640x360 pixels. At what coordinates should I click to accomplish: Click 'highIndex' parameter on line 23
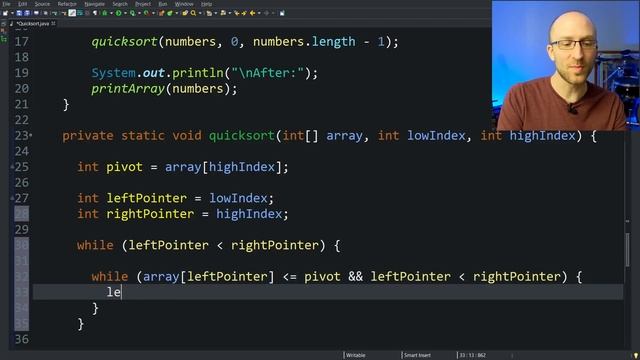click(542, 136)
